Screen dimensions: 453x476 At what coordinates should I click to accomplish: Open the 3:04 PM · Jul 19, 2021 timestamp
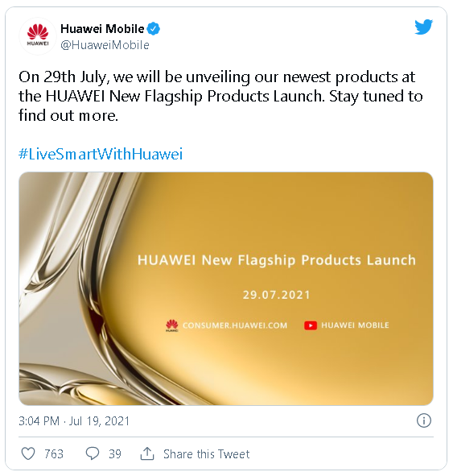pyautogui.click(x=74, y=421)
